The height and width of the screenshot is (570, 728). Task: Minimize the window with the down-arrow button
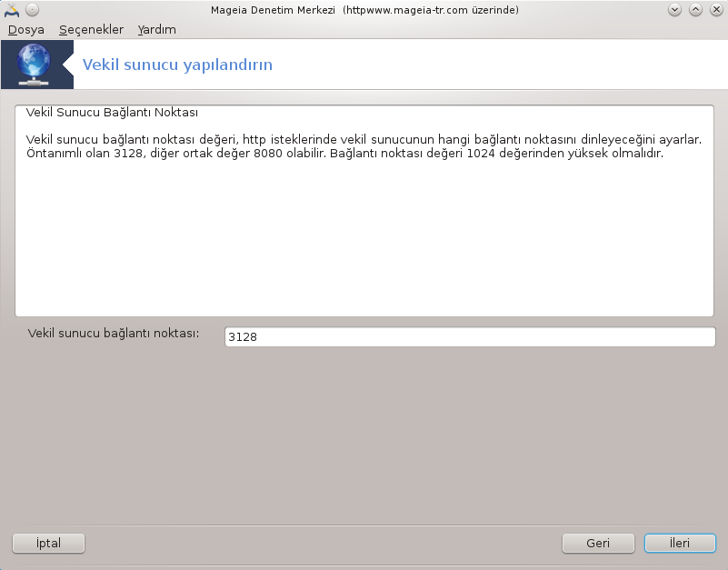[674, 10]
